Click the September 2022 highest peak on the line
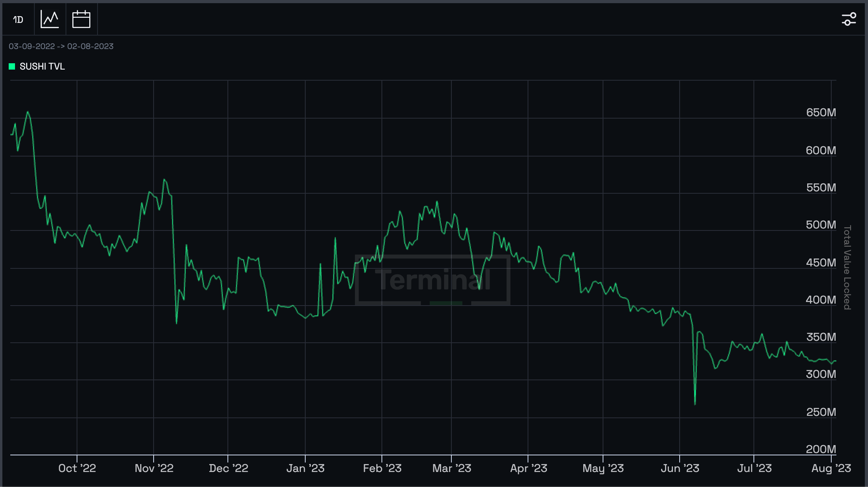Viewport: 868px width, 487px height. pos(28,112)
